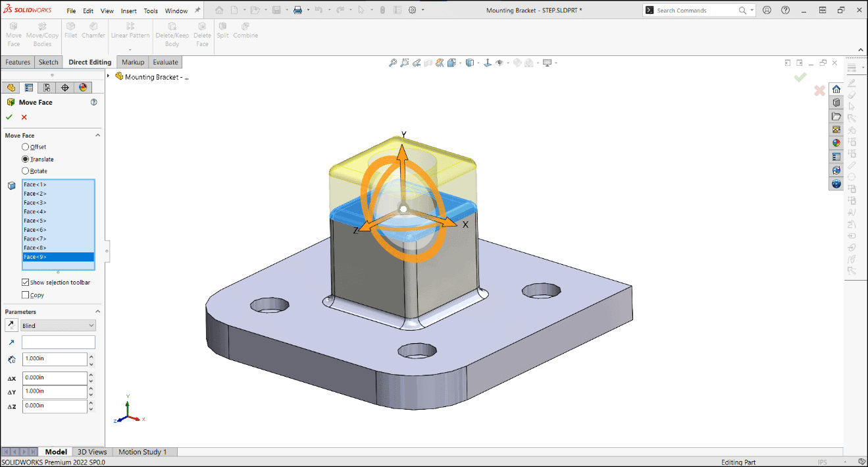This screenshot has width=868, height=467.
Task: Click viewport confirm corner checkmark
Action: click(x=800, y=77)
